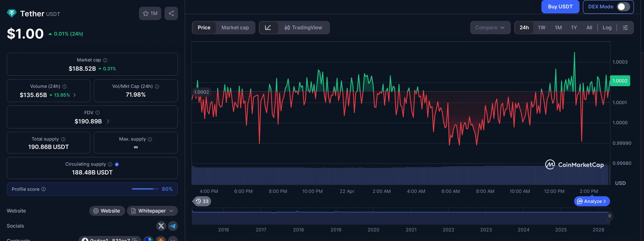
Task: Click the $188.52B market cap value
Action: [82, 69]
